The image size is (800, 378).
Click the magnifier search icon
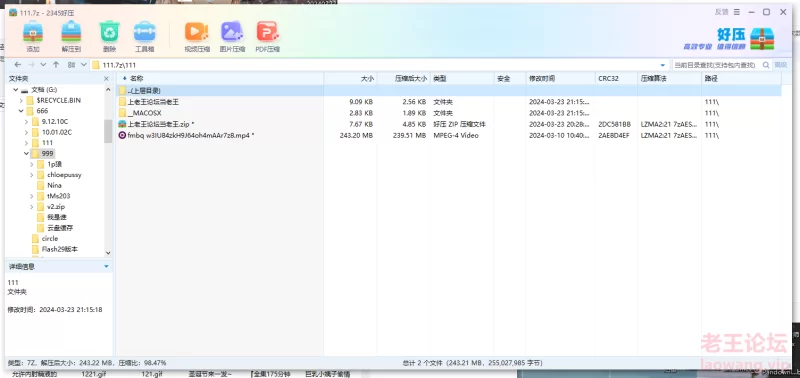(766, 65)
